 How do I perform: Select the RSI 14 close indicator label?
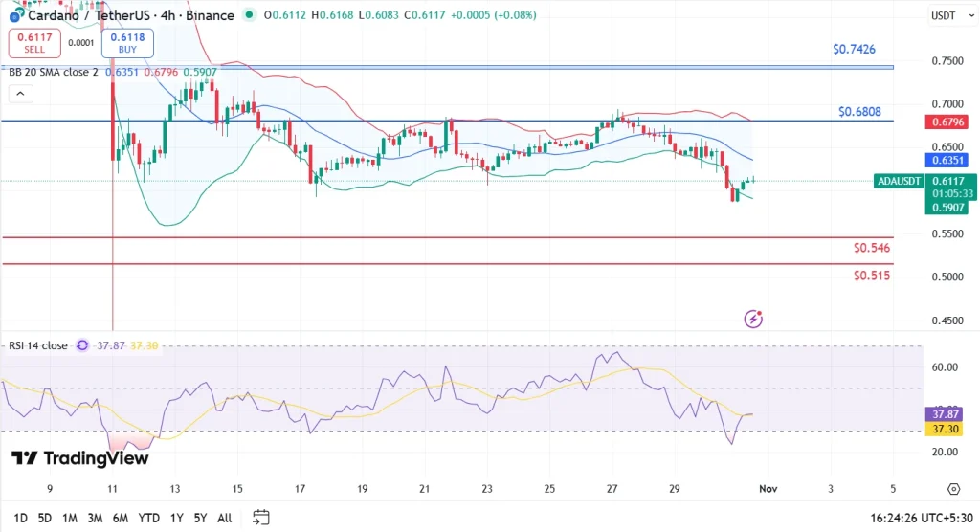click(39, 345)
